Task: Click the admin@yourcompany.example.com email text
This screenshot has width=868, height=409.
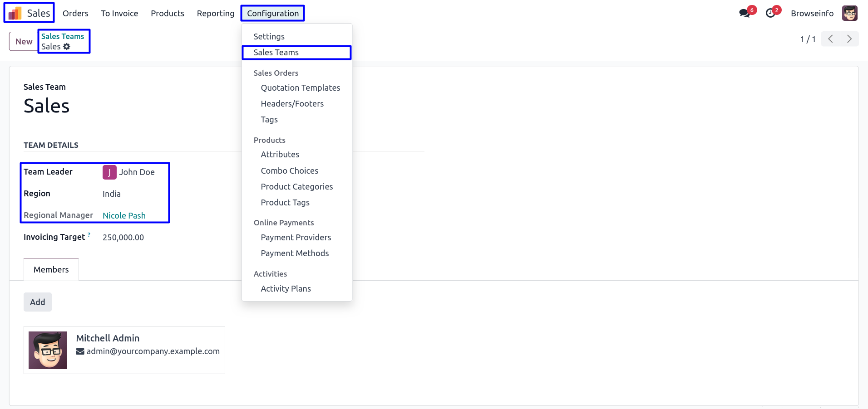Action: click(x=153, y=351)
